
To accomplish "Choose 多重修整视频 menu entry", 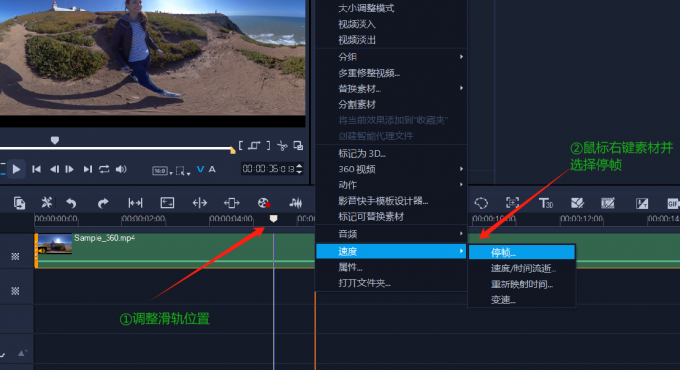I will [x=369, y=73].
